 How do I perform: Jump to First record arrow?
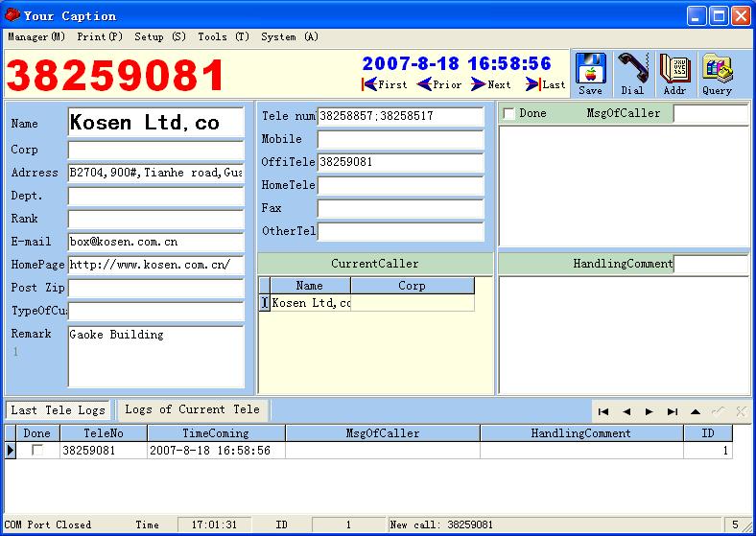pos(385,84)
